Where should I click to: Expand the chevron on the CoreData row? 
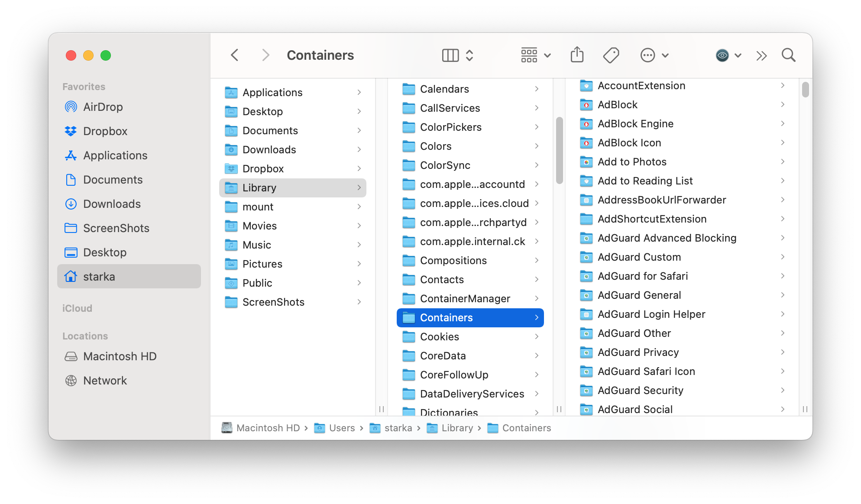[x=537, y=356]
